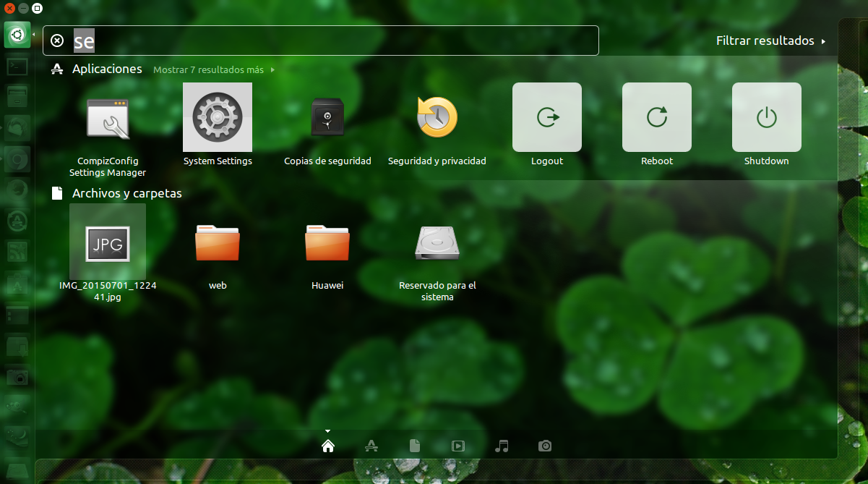The width and height of the screenshot is (868, 484).
Task: Open the Huawei folder
Action: [327, 243]
